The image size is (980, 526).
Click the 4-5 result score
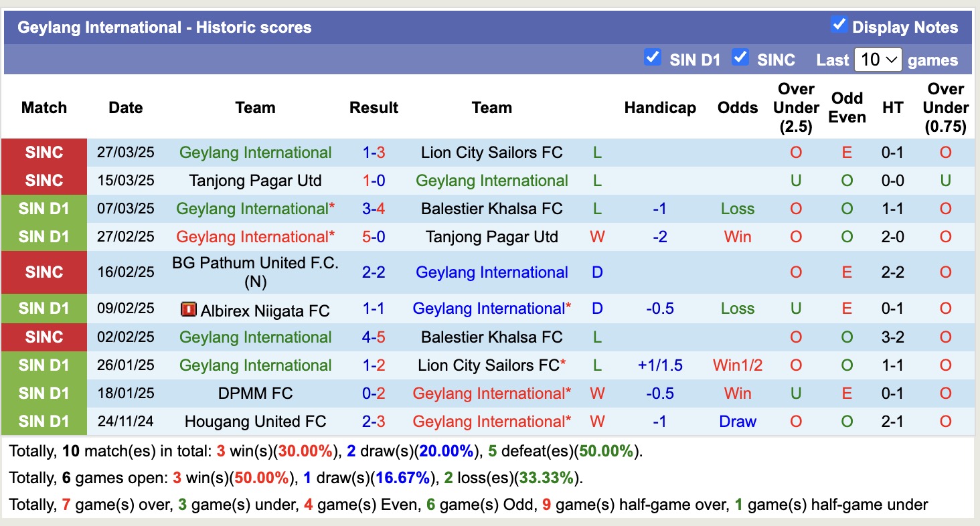(x=374, y=337)
